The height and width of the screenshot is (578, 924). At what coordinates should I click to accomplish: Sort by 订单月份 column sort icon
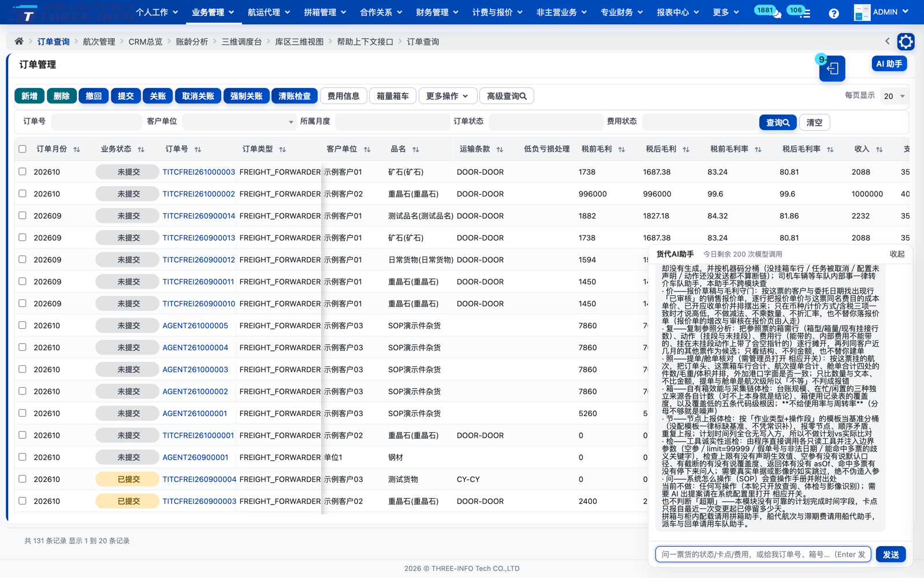click(77, 149)
